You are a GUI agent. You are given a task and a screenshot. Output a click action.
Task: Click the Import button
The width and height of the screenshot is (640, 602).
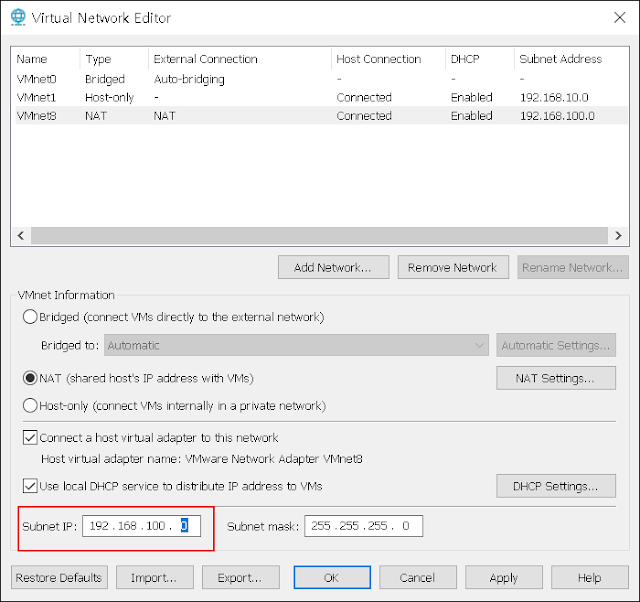click(x=155, y=578)
